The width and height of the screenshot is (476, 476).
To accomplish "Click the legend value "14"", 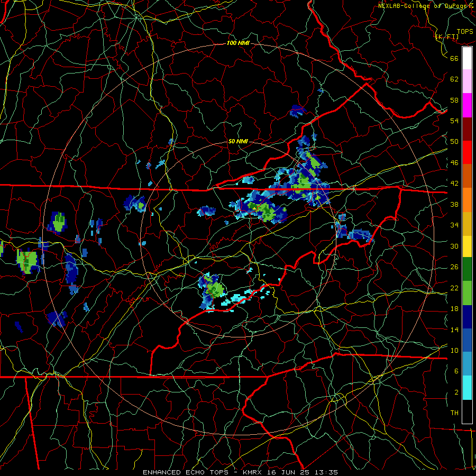I will 454,329.
